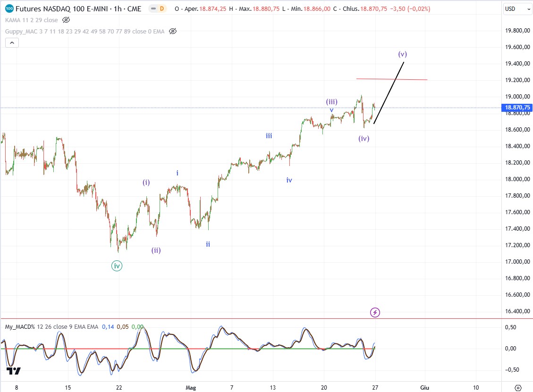Click the 19.000,00 price axis label
This screenshot has height=392, width=533.
[x=517, y=97]
